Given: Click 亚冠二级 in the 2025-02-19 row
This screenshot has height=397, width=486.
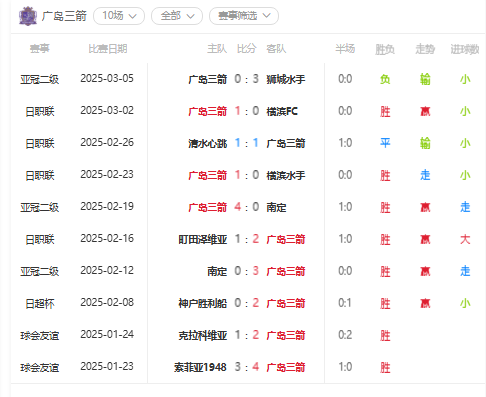Looking at the screenshot, I should (40, 208).
